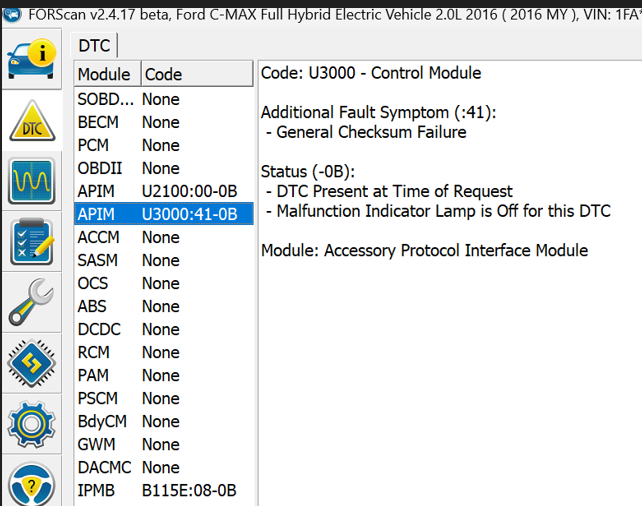This screenshot has height=506, width=642.
Task: Open the steering wheel help icon
Action: pyautogui.click(x=32, y=483)
